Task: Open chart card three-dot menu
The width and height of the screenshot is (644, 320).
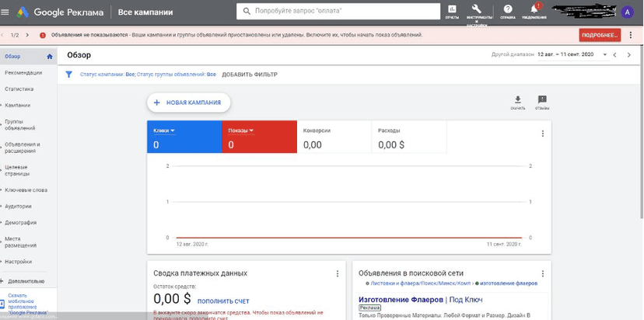Action: coord(543,134)
